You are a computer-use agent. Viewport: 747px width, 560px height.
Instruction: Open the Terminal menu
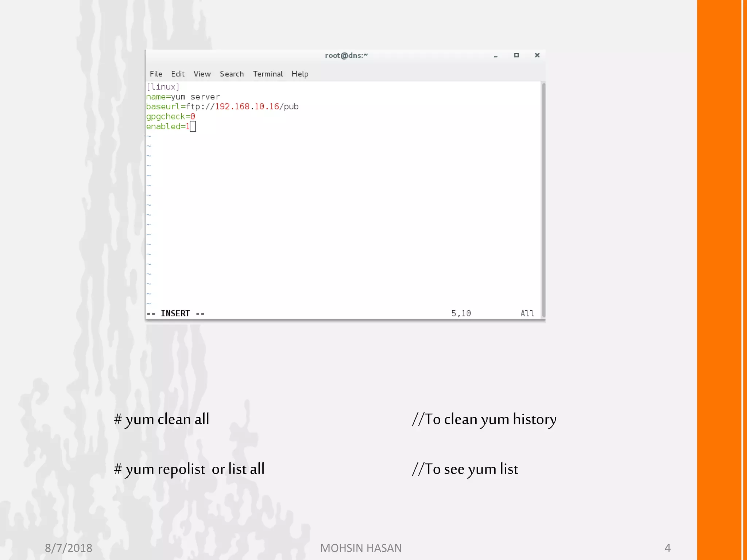pyautogui.click(x=268, y=74)
